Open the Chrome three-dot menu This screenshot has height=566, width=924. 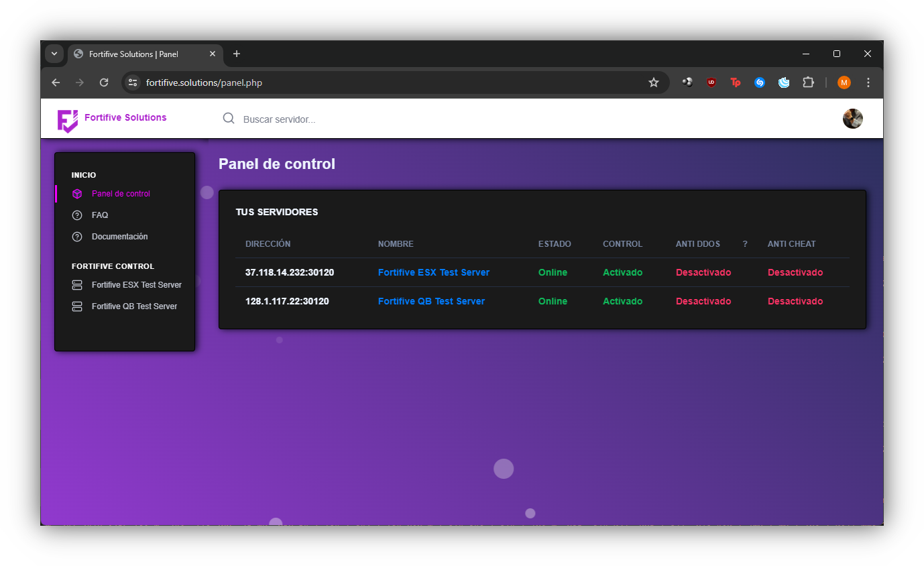(868, 82)
